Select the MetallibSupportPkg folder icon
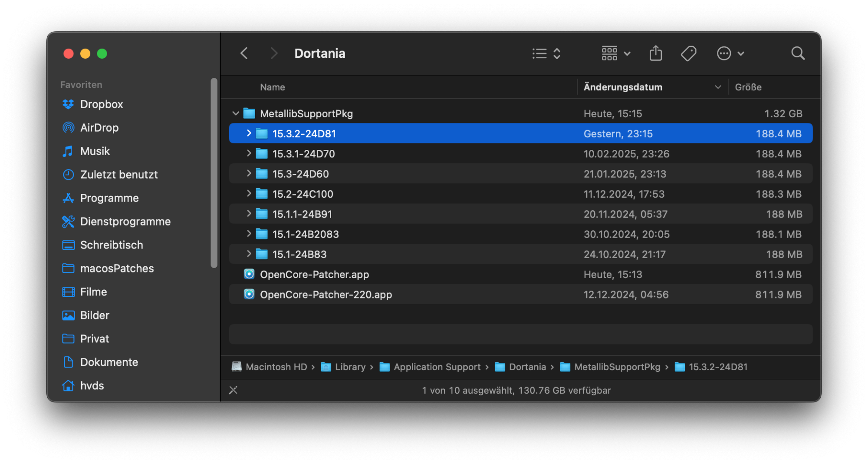This screenshot has width=868, height=464. pos(249,113)
